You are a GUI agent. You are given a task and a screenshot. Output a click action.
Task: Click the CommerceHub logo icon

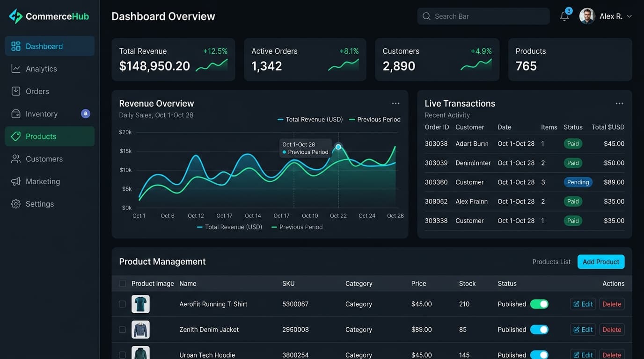[15, 16]
